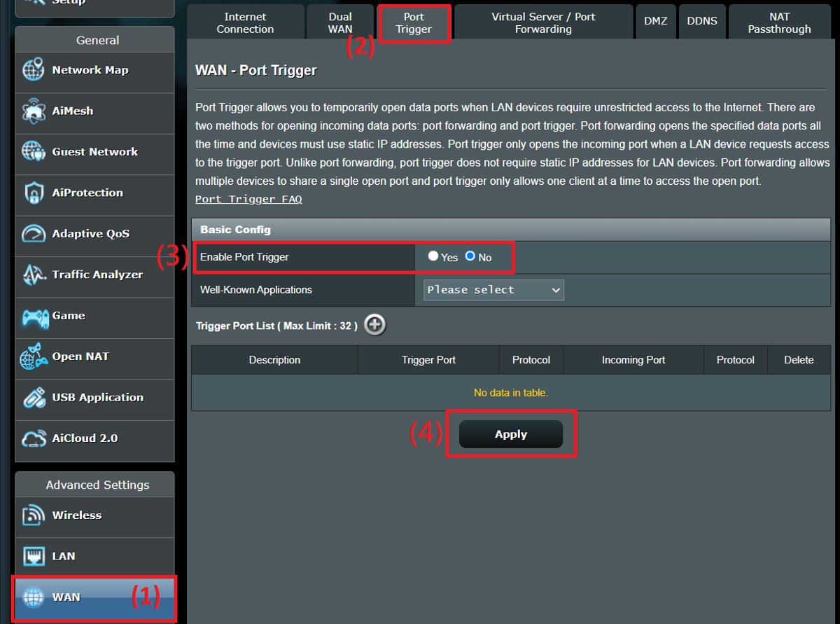Screen dimensions: 840x624
Task: Go to Traffic Analyzer menu label
Action: coord(97,275)
